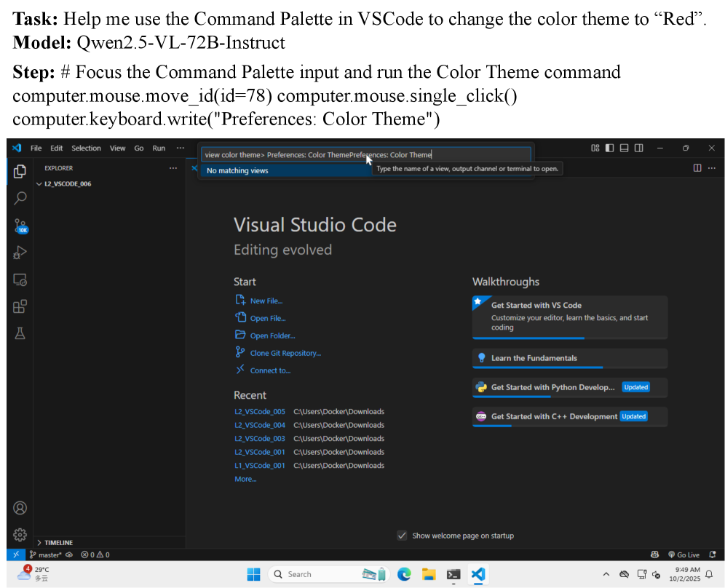Open the Search view icon
Image resolution: width=725 pixels, height=588 pixels.
click(20, 199)
